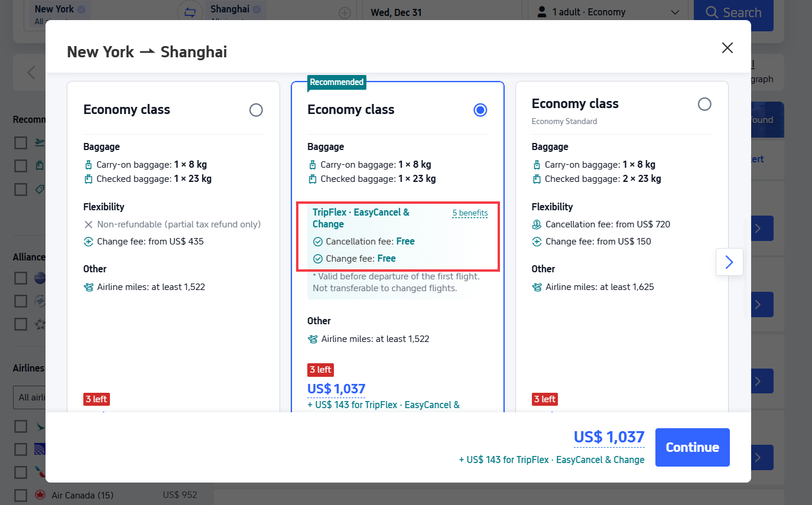Click the carry-on baggage icon in middle card
The image size is (812, 505).
click(x=312, y=164)
